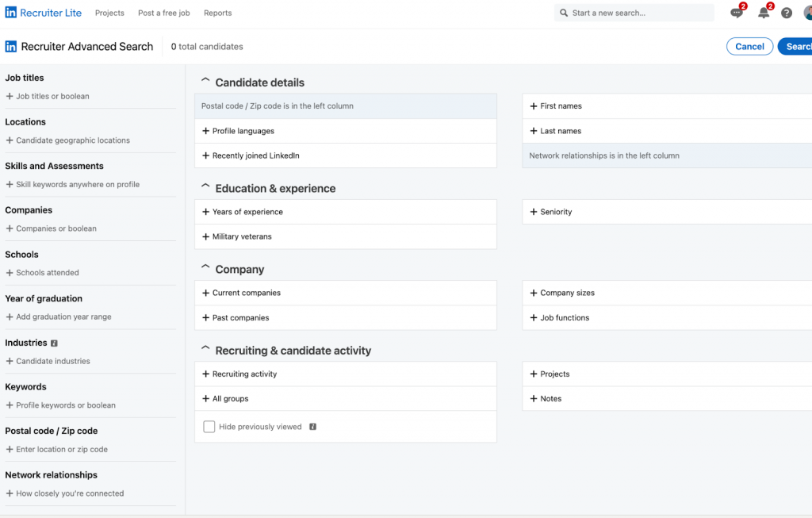Click info icon next to Hide previously viewed
The width and height of the screenshot is (812, 518).
click(x=312, y=427)
